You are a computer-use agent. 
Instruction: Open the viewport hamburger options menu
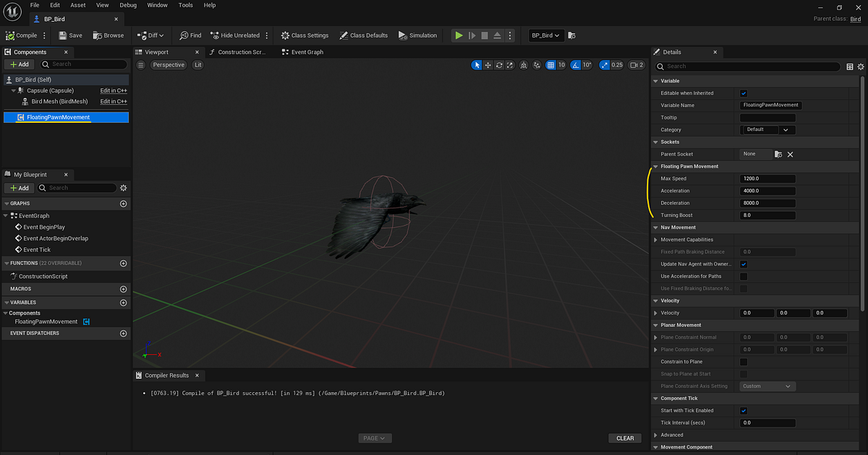[141, 65]
